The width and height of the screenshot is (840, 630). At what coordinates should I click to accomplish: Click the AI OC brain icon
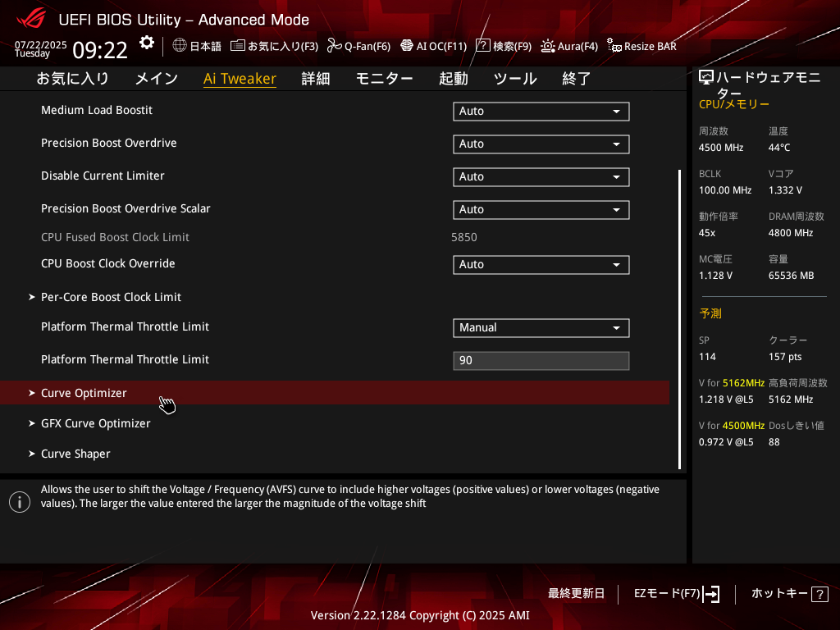[407, 46]
